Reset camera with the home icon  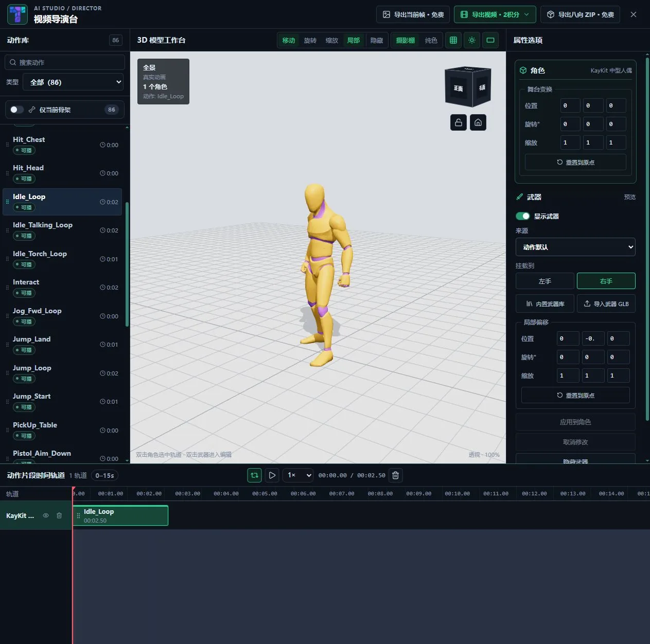478,122
